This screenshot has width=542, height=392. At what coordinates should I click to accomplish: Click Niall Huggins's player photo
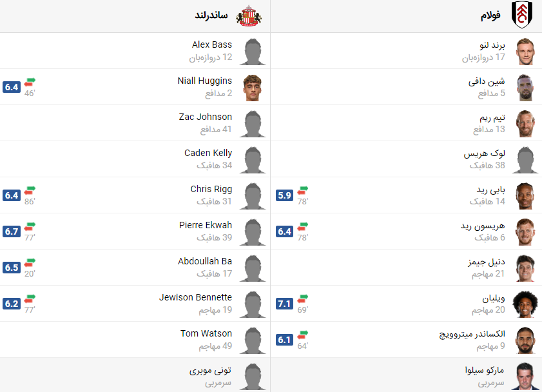tap(253, 88)
